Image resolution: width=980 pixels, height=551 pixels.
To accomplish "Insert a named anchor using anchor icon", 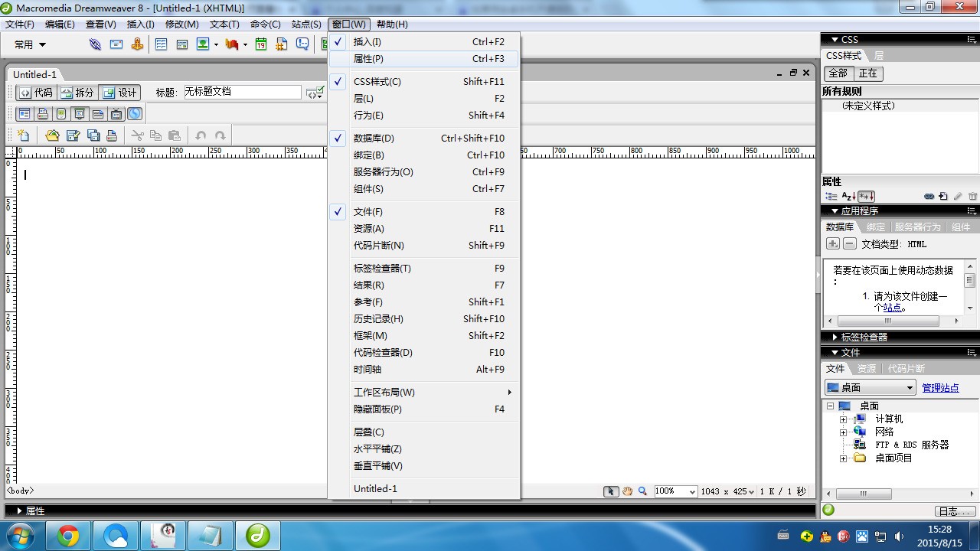I will click(137, 44).
